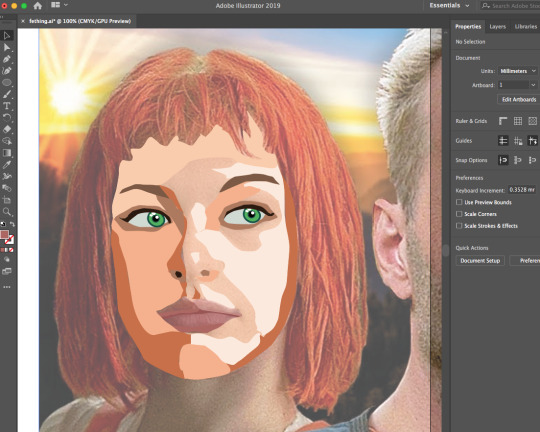This screenshot has width=540, height=432.
Task: Toggle show guides icon
Action: 503,141
